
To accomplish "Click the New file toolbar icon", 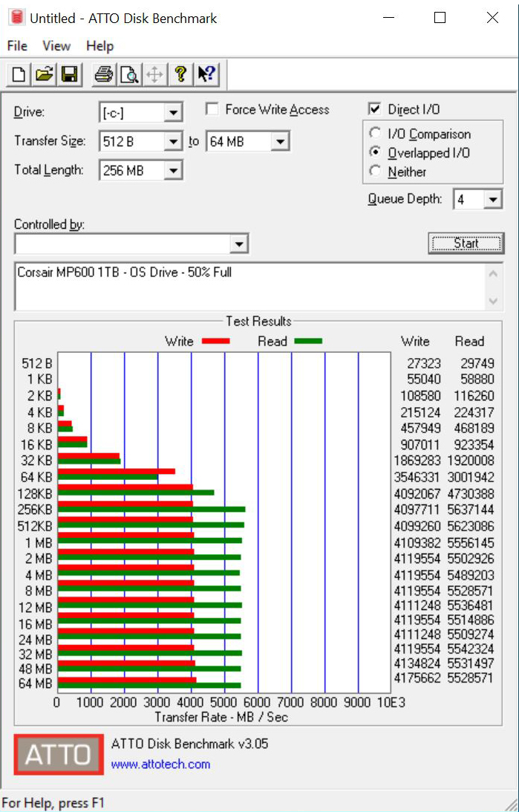I will tap(19, 74).
